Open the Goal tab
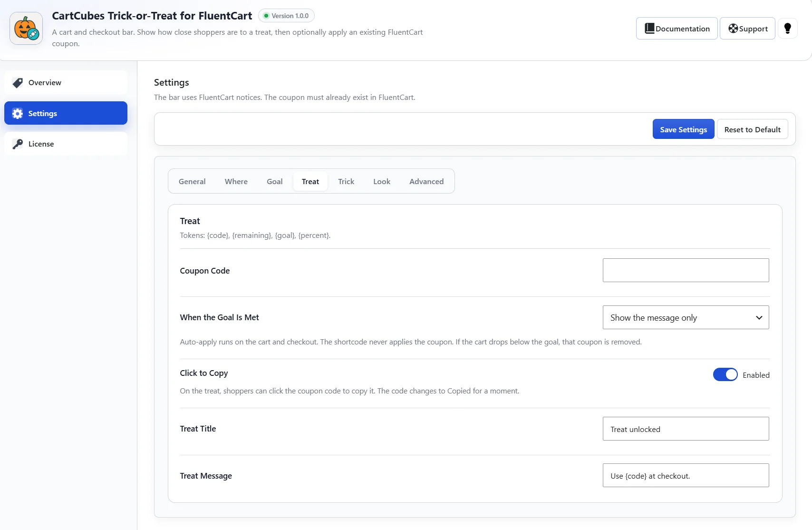The image size is (812, 530). [275, 181]
